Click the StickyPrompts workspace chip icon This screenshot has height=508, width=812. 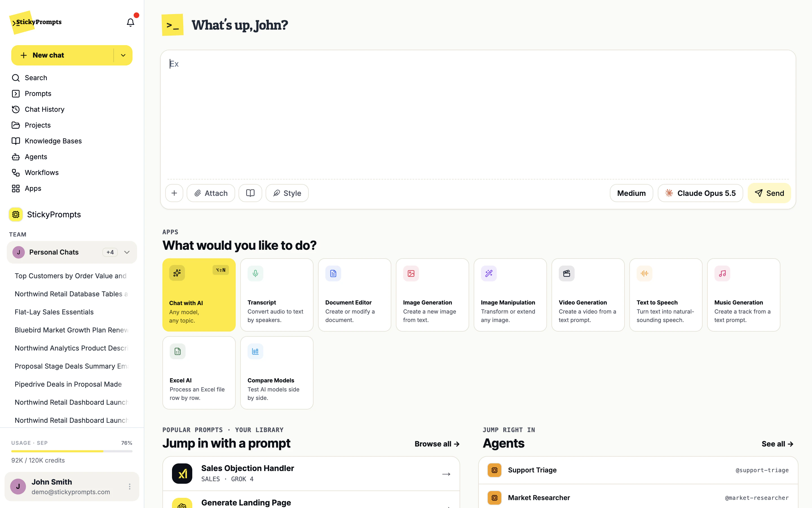(16, 214)
